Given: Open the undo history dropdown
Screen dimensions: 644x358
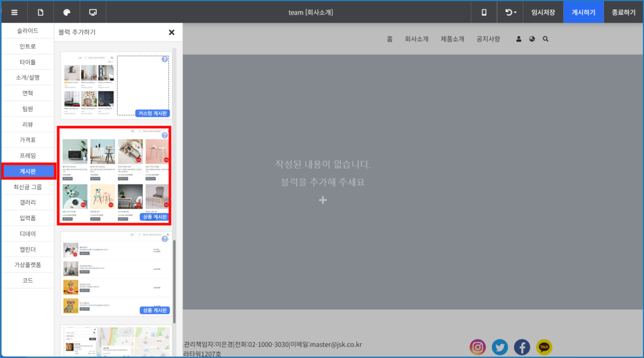Looking at the screenshot, I should coord(510,12).
